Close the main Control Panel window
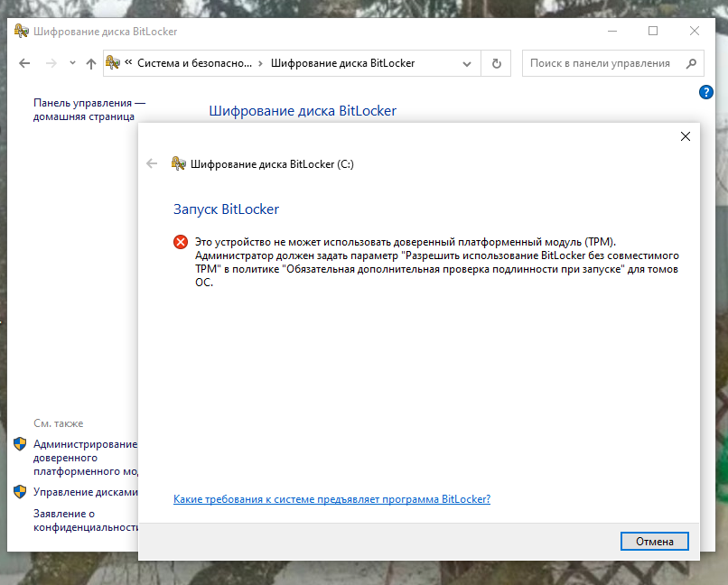Screen dimensions: 728x585 (695, 31)
